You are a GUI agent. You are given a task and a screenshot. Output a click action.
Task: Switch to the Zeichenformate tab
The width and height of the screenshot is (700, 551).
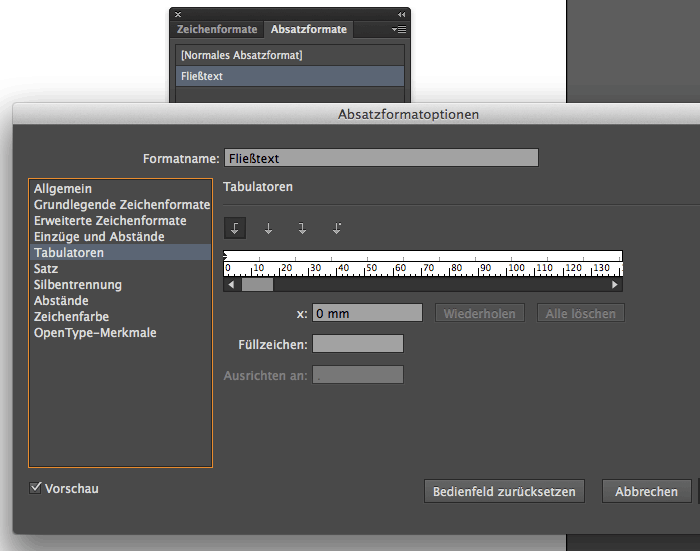pos(217,29)
